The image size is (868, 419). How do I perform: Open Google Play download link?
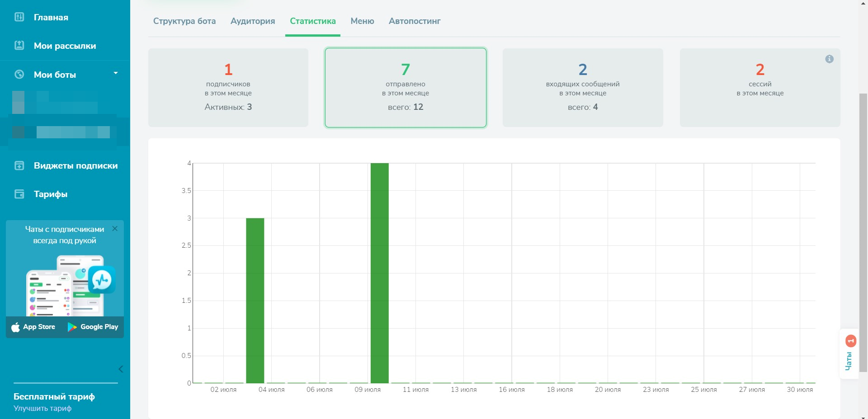point(93,327)
